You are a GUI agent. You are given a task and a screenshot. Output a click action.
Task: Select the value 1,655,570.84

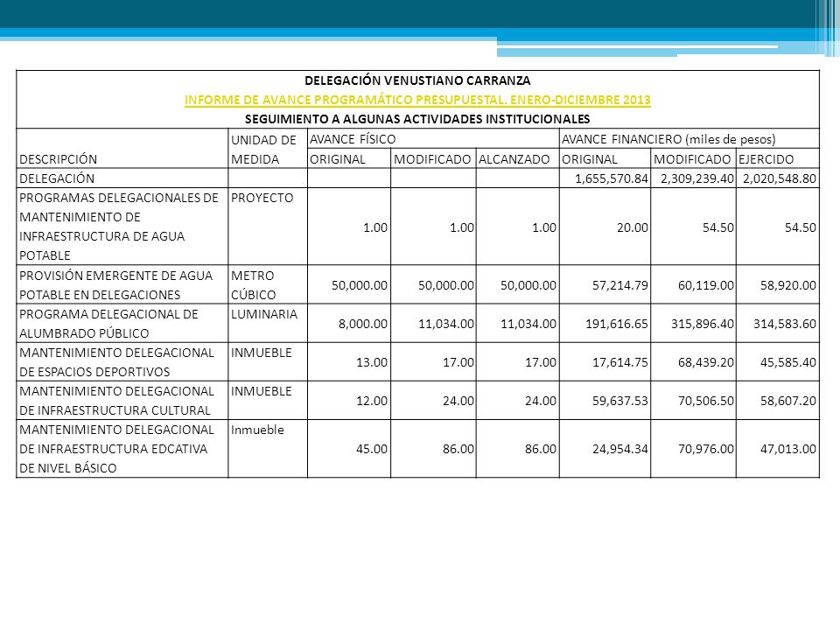tap(612, 178)
